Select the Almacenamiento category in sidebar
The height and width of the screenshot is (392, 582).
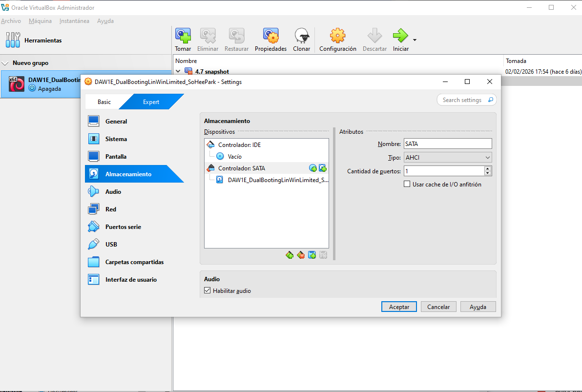(x=128, y=174)
